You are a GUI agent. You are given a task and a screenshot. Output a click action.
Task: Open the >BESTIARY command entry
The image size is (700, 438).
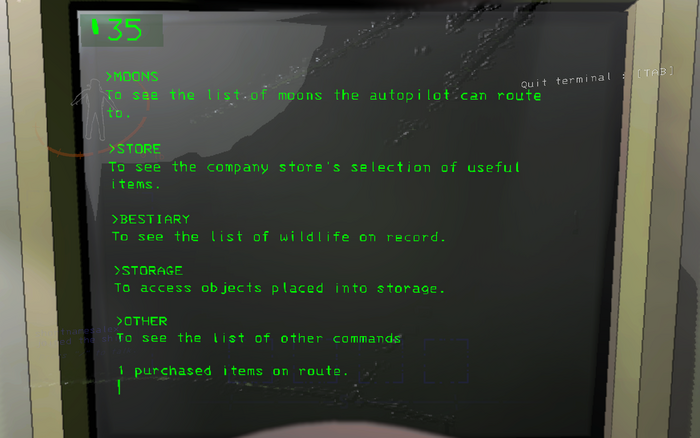click(151, 219)
